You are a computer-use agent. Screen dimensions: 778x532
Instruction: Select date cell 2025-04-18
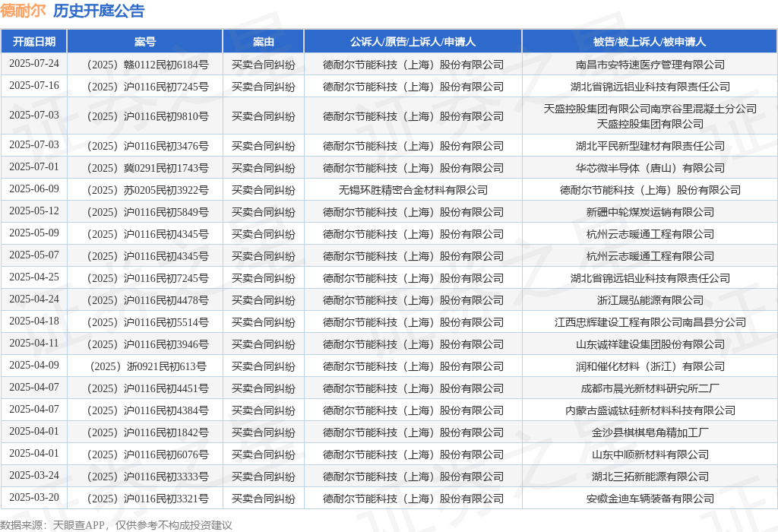pos(33,321)
